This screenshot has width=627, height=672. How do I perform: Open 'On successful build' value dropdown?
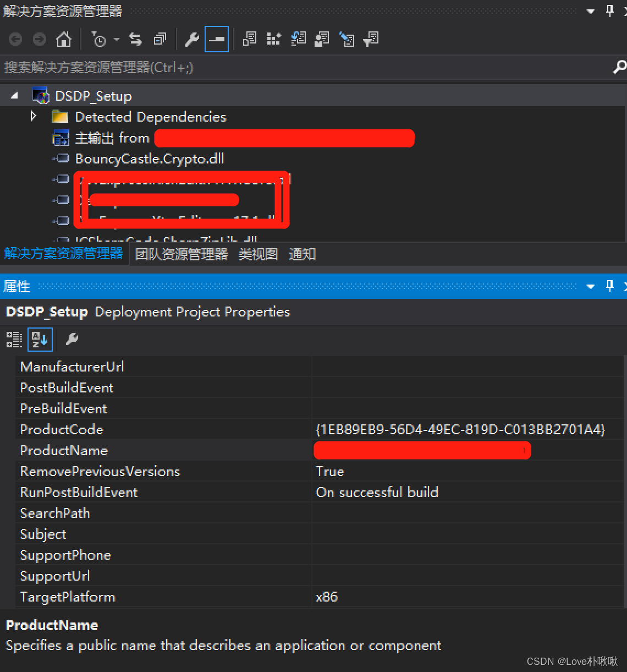pyautogui.click(x=468, y=493)
